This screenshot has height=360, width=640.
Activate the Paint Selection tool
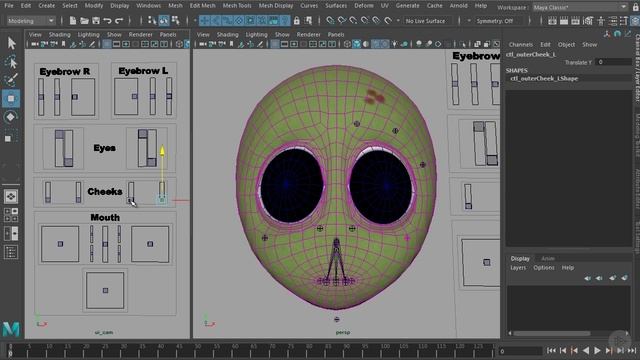11,80
